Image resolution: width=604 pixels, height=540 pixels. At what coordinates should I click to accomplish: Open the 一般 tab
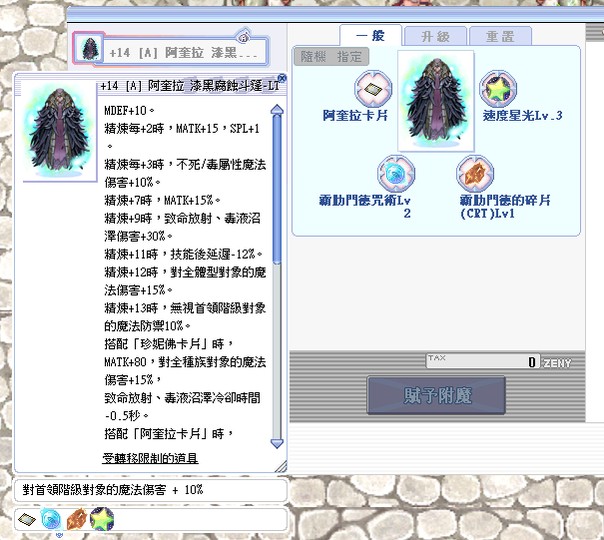(x=371, y=36)
